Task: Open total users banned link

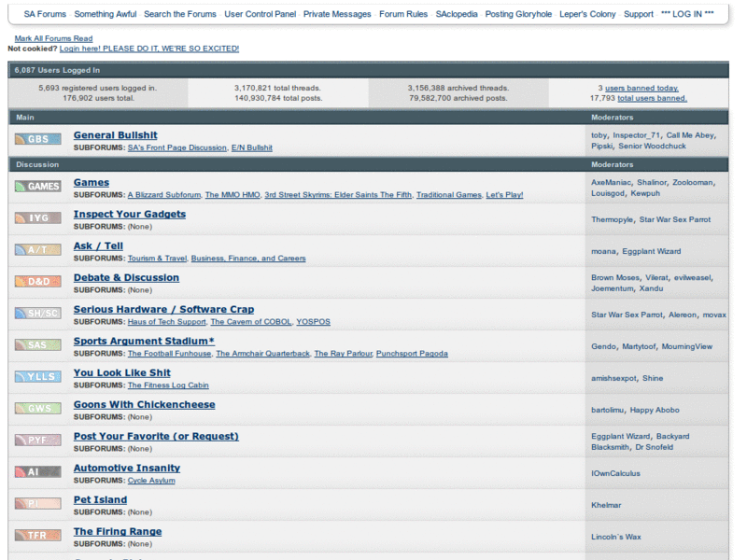Action: 652,98
